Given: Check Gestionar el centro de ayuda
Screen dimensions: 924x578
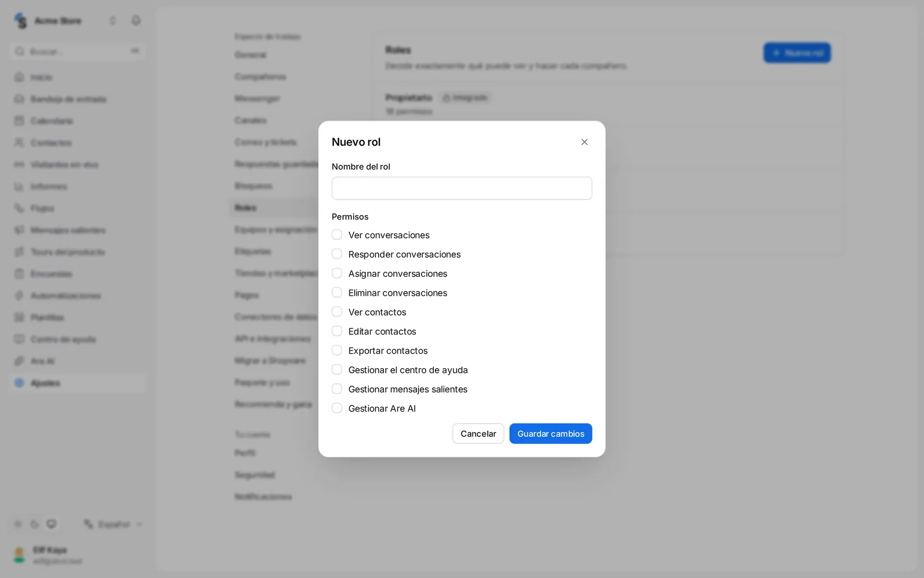Looking at the screenshot, I should pyautogui.click(x=337, y=370).
